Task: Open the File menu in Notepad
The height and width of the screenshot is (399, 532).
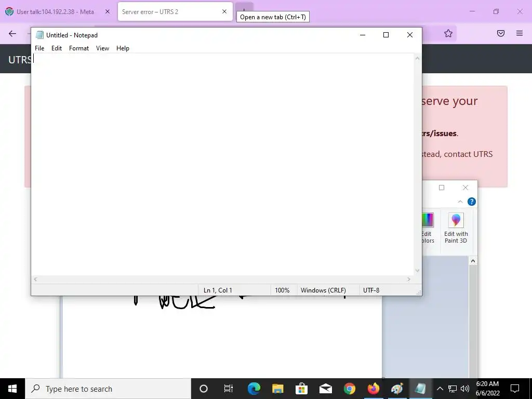Action: [x=39, y=48]
